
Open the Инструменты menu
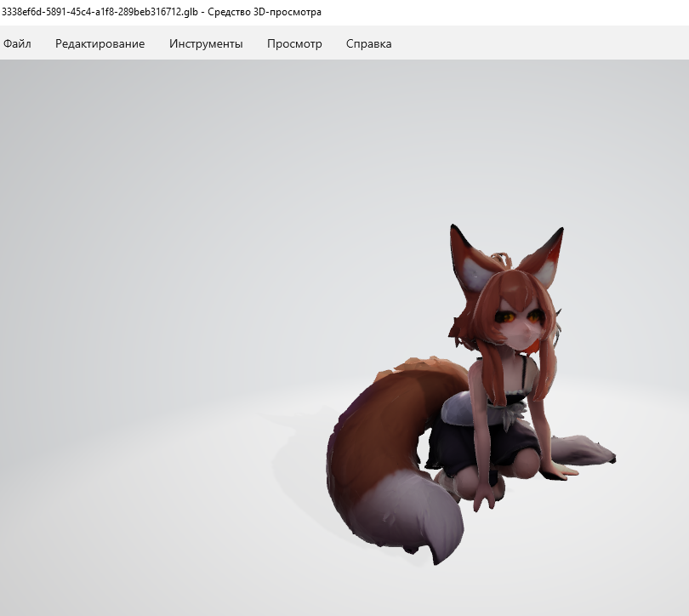[206, 43]
